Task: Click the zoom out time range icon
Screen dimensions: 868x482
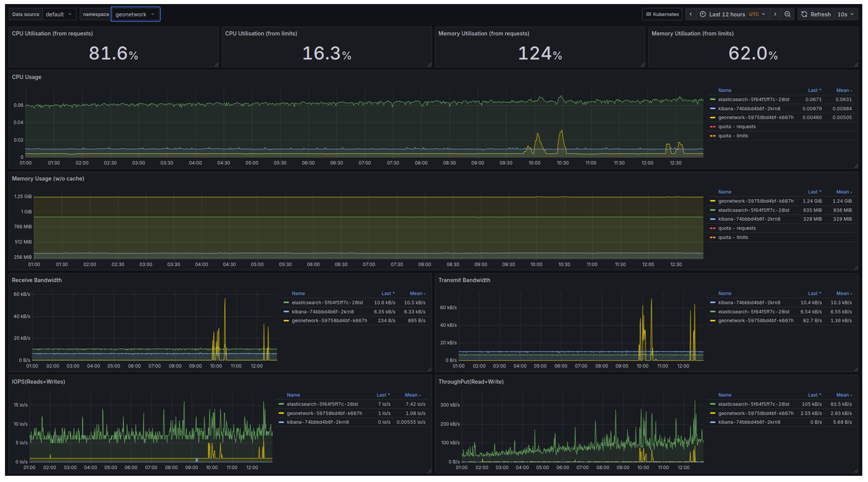Action: coord(787,14)
